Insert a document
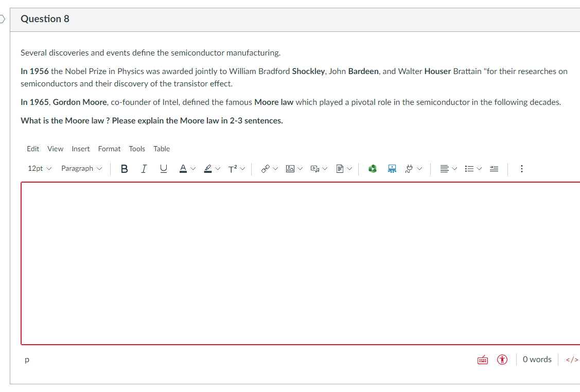This screenshot has height=392, width=580. click(x=340, y=168)
